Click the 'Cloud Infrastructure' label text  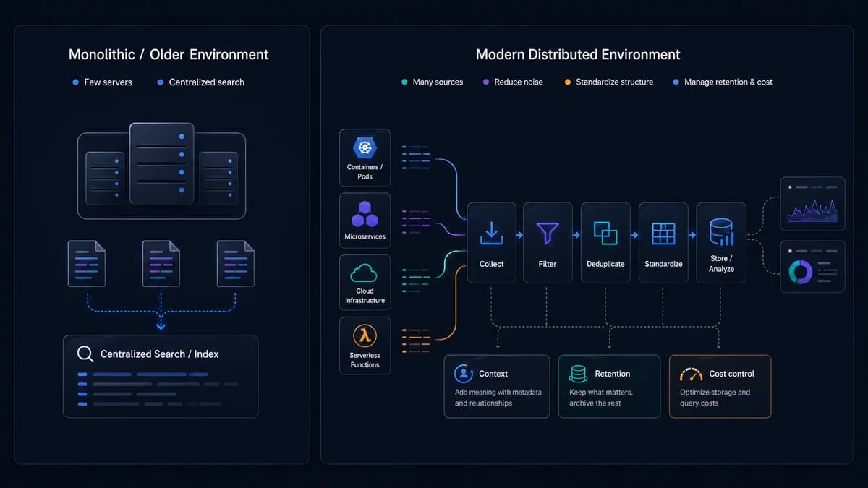[x=365, y=295]
